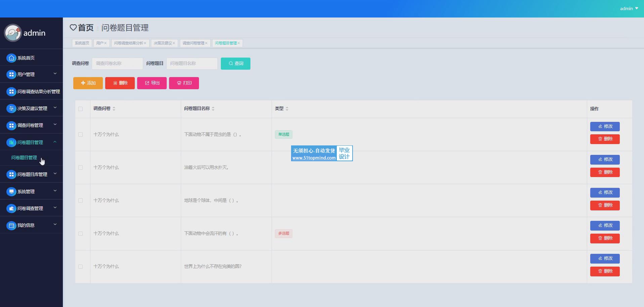Expand 我的信息 menu chevron
644x307 pixels.
55,225
